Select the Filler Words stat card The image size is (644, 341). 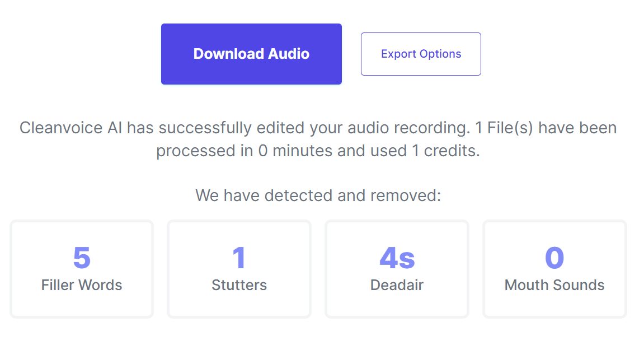click(82, 269)
